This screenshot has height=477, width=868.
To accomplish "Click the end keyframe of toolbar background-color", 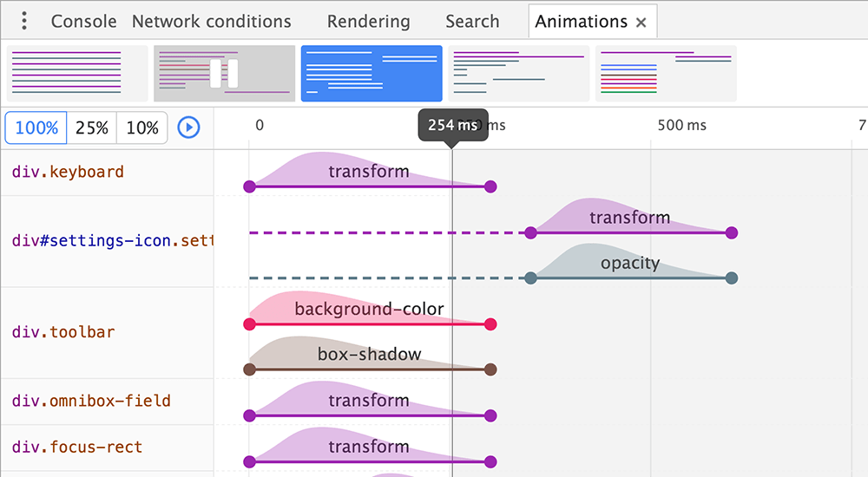I will tap(490, 324).
